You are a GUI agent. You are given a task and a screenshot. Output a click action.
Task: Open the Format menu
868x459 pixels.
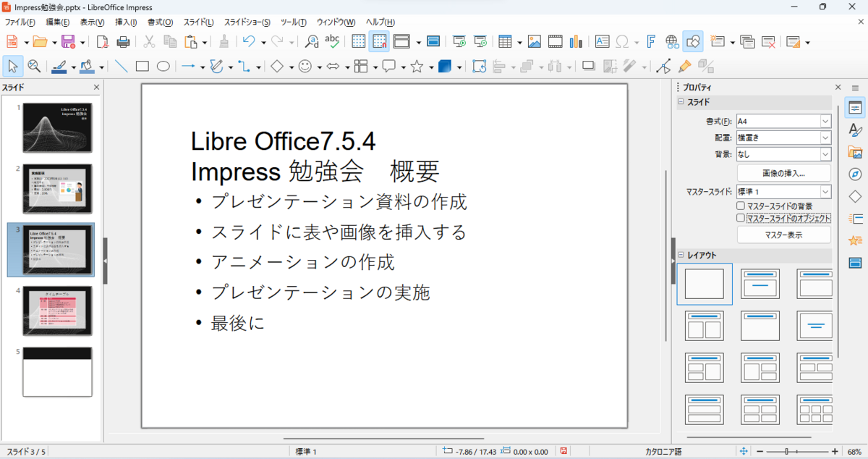(160, 22)
